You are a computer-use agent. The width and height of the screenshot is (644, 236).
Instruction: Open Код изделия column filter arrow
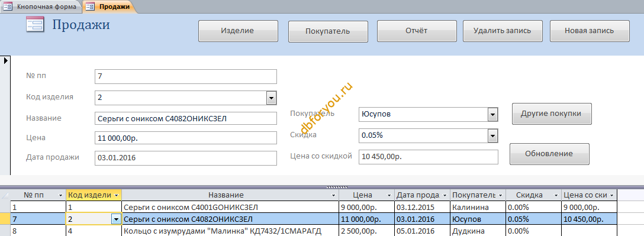point(117,195)
